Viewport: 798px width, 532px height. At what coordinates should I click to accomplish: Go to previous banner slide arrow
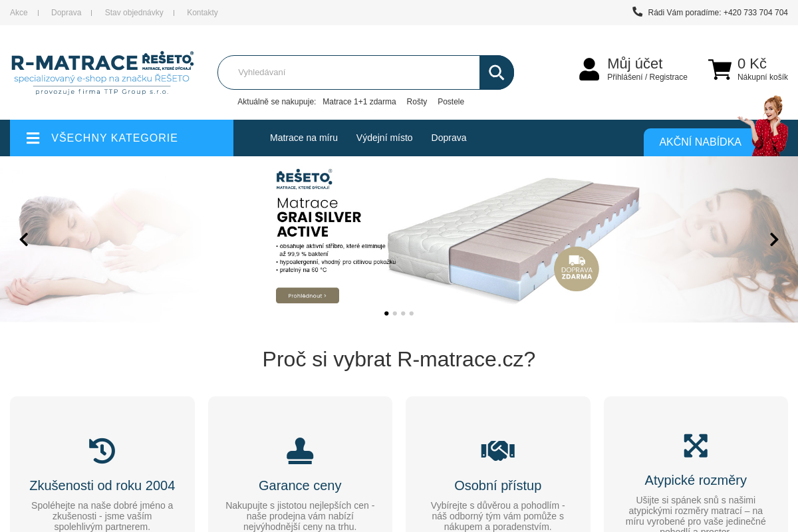[x=24, y=239]
